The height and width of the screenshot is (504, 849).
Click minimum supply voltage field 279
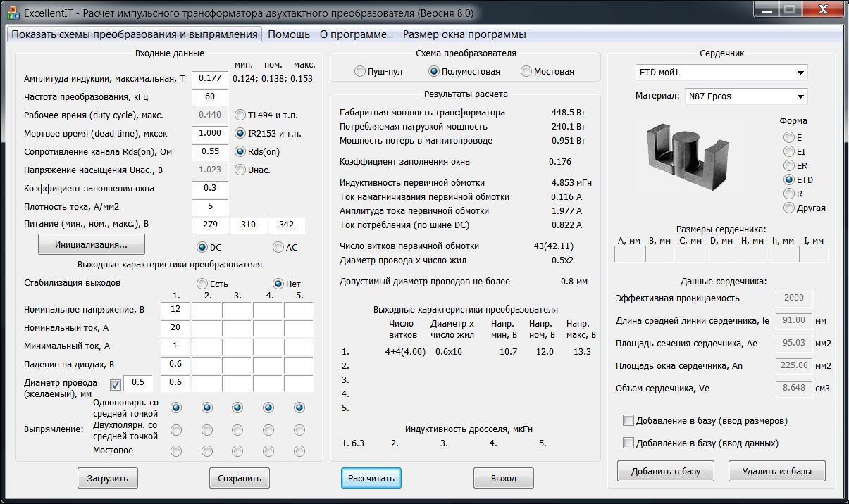click(x=210, y=225)
